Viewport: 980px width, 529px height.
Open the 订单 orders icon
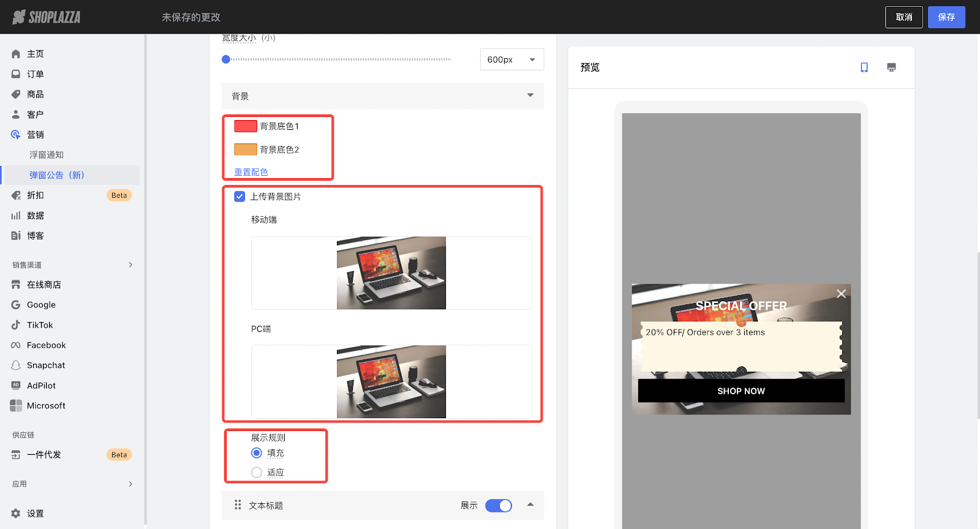[x=16, y=74]
